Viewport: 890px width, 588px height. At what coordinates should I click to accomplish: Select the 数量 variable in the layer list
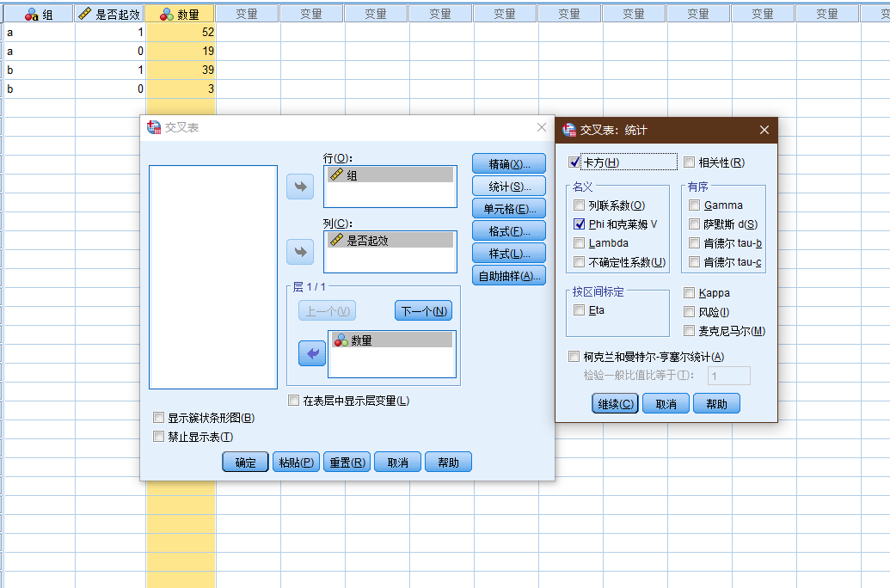pos(392,340)
